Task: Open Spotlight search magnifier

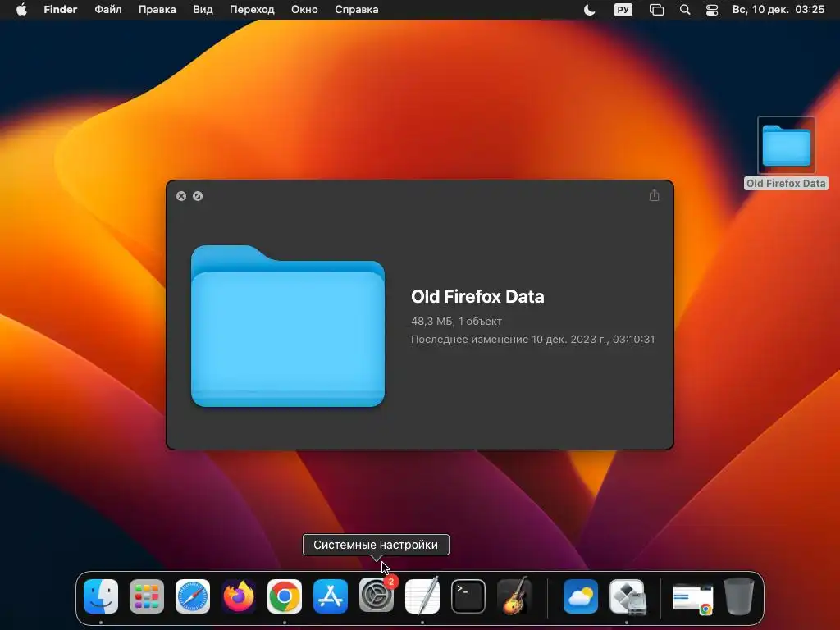Action: click(x=685, y=10)
